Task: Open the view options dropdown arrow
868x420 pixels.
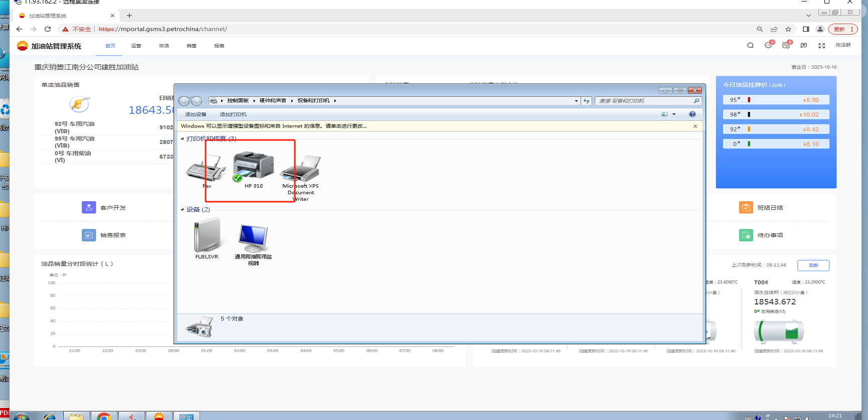Action: tap(674, 114)
